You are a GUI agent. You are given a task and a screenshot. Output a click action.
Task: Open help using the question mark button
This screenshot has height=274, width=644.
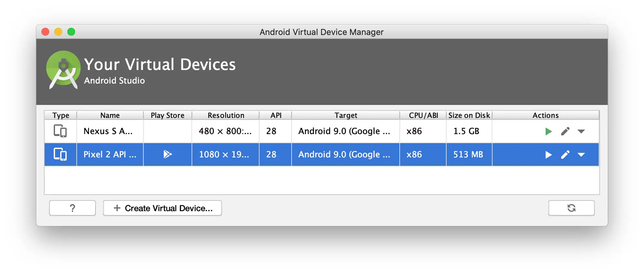click(x=72, y=208)
